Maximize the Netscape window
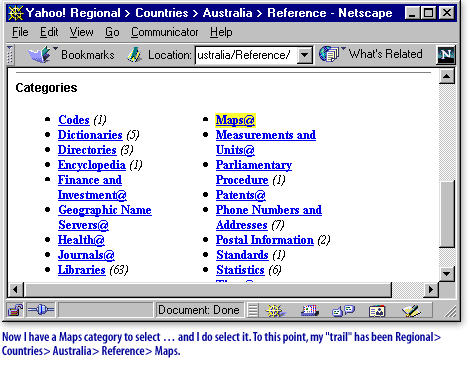 coord(428,13)
